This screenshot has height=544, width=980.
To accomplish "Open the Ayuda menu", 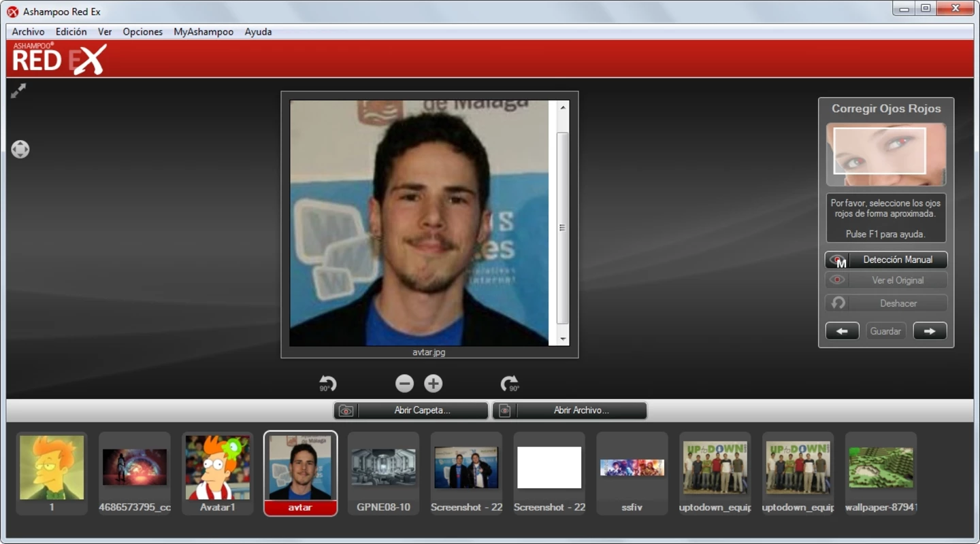I will [x=258, y=32].
